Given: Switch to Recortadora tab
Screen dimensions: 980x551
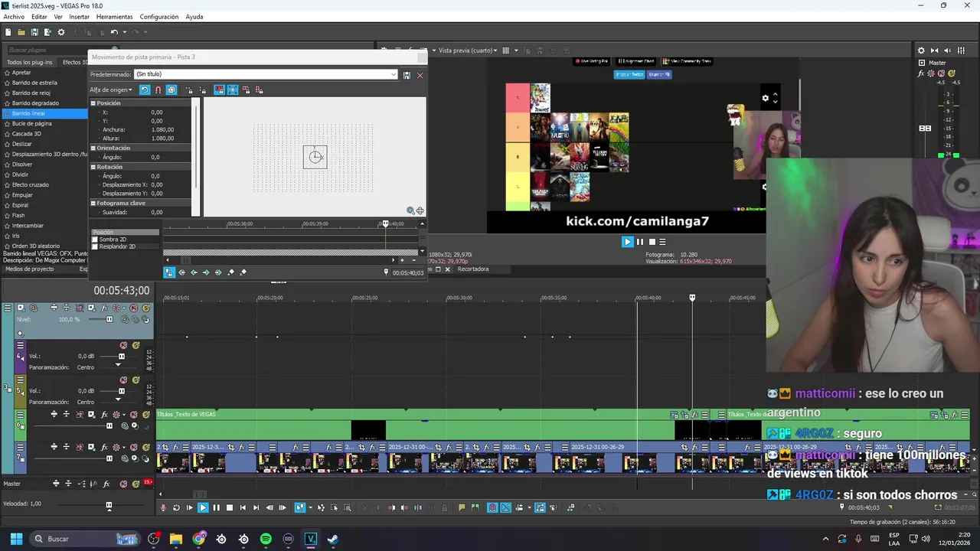Looking at the screenshot, I should tap(472, 269).
